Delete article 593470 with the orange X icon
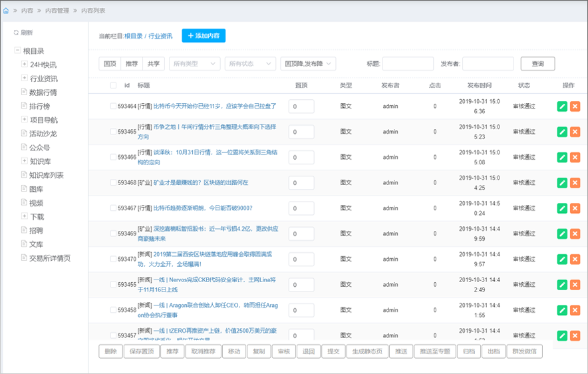Image resolution: width=588 pixels, height=374 pixels. click(x=575, y=259)
